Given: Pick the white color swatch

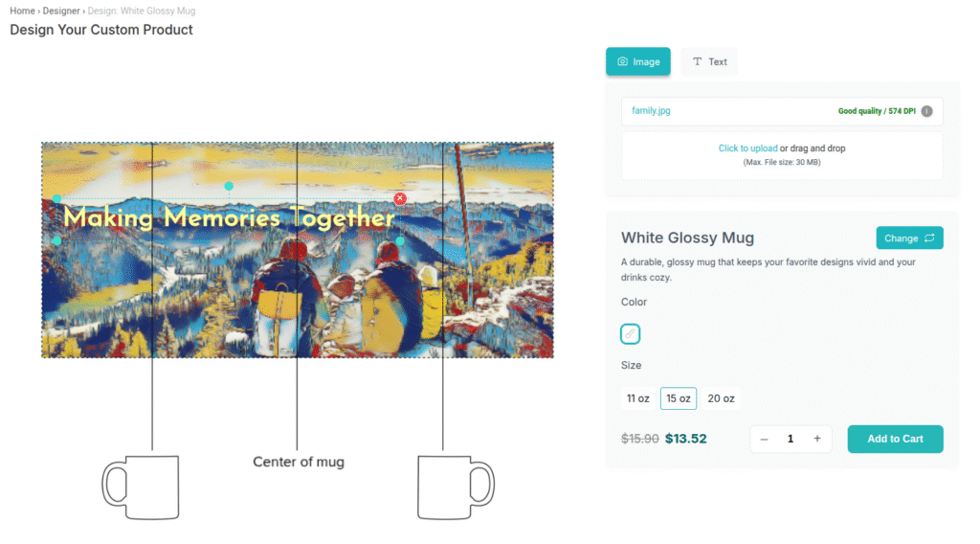Looking at the screenshot, I should point(630,333).
